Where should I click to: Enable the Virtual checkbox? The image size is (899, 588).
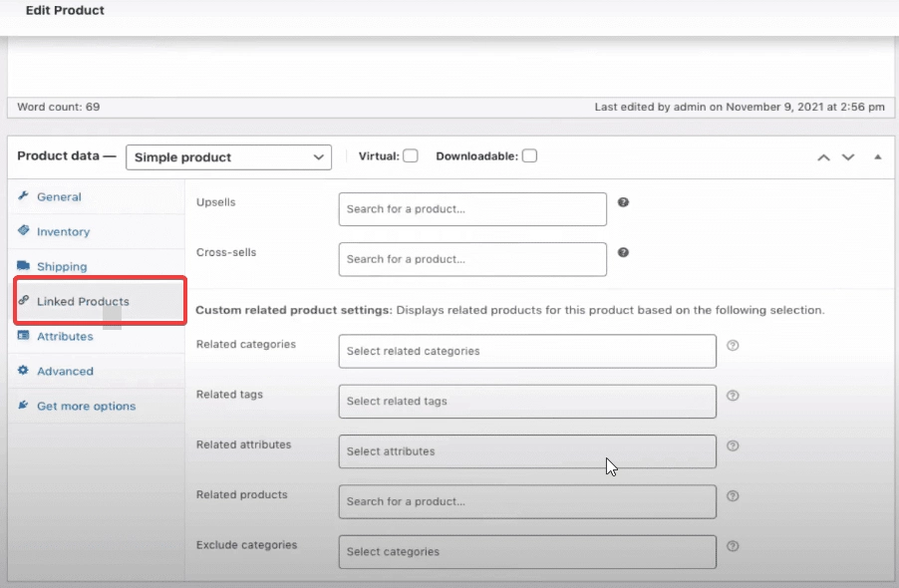coord(411,155)
